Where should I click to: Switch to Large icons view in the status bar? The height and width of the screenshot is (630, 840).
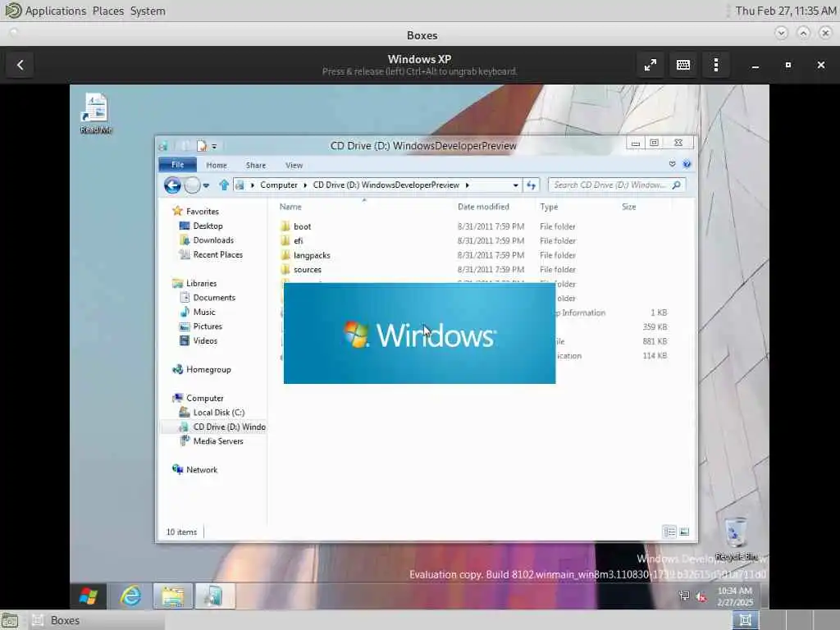click(x=684, y=532)
